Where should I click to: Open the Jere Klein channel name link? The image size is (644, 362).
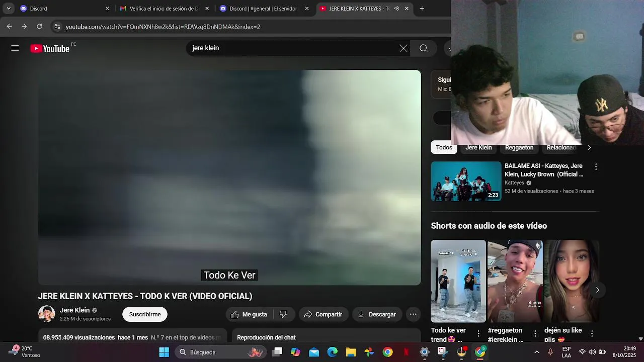(x=74, y=310)
